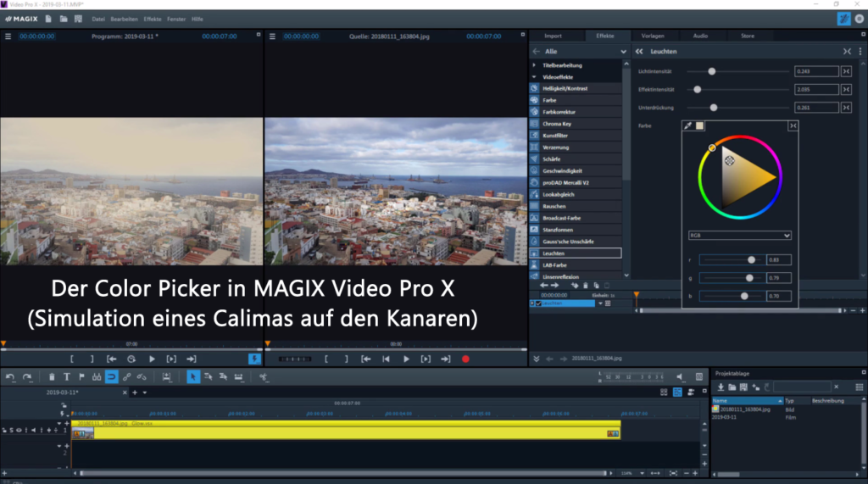The width and height of the screenshot is (868, 484).
Task: Play the program monitor preview
Action: (152, 359)
